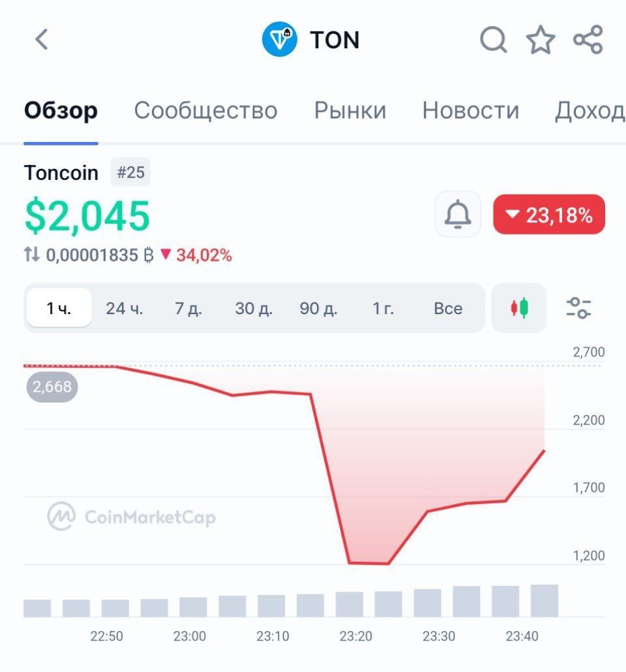Switch to candlestick chart view

[x=519, y=308]
